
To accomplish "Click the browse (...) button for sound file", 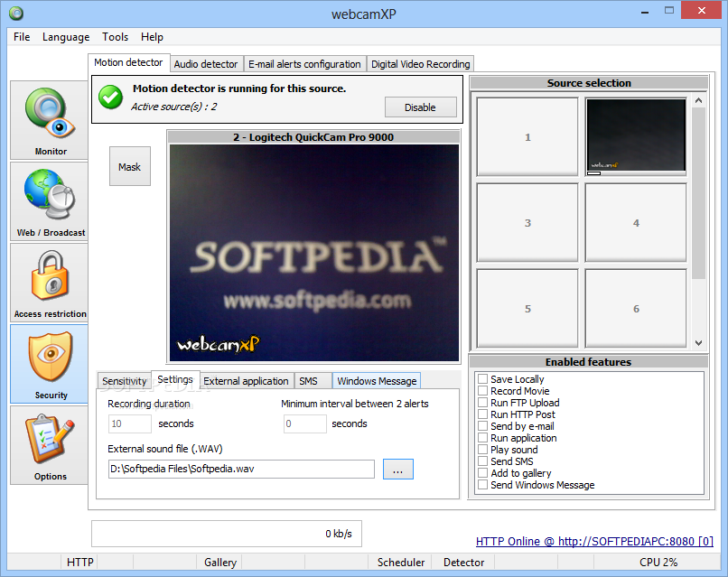I will pyautogui.click(x=398, y=470).
